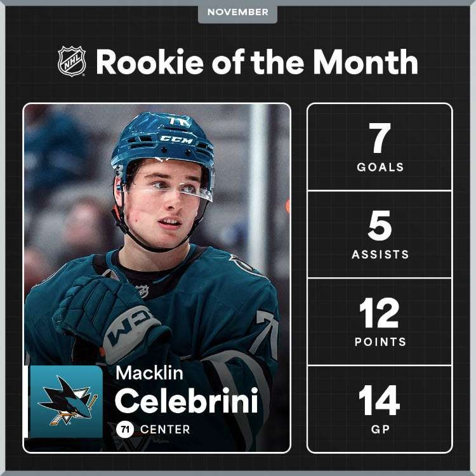Click the CENTER position label
This screenshot has height=476, width=476.
click(x=165, y=429)
